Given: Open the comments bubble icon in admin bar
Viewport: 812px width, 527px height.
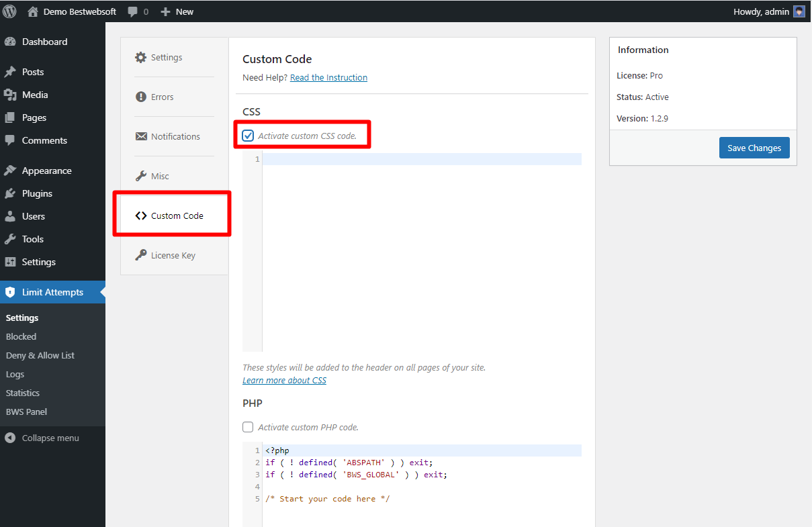Looking at the screenshot, I should (133, 11).
